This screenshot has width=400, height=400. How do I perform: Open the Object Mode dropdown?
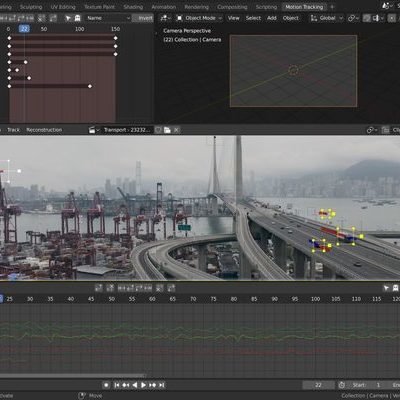(199, 18)
